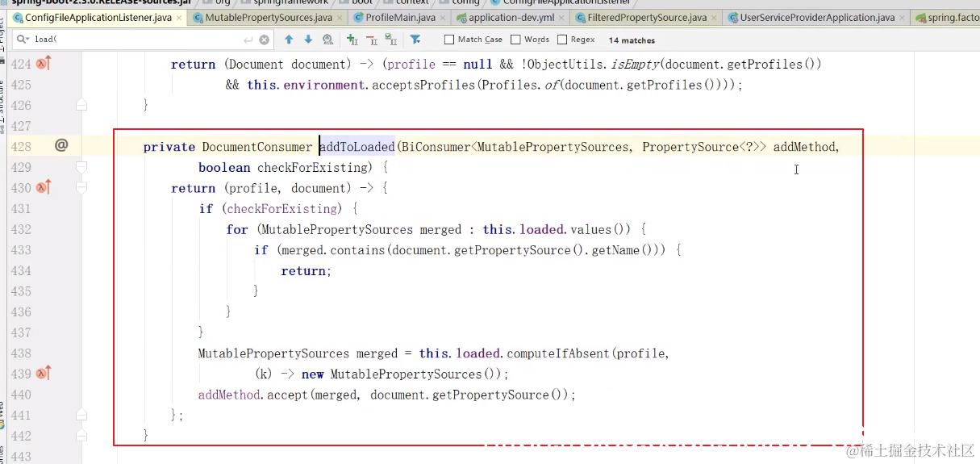Click the @ annotation gutter icon on line 428

click(x=61, y=145)
